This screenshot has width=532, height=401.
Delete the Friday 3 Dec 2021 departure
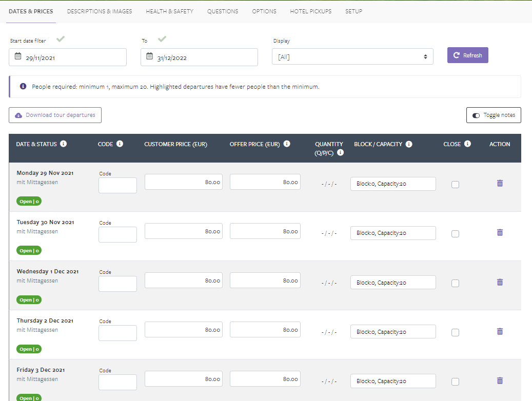(500, 380)
